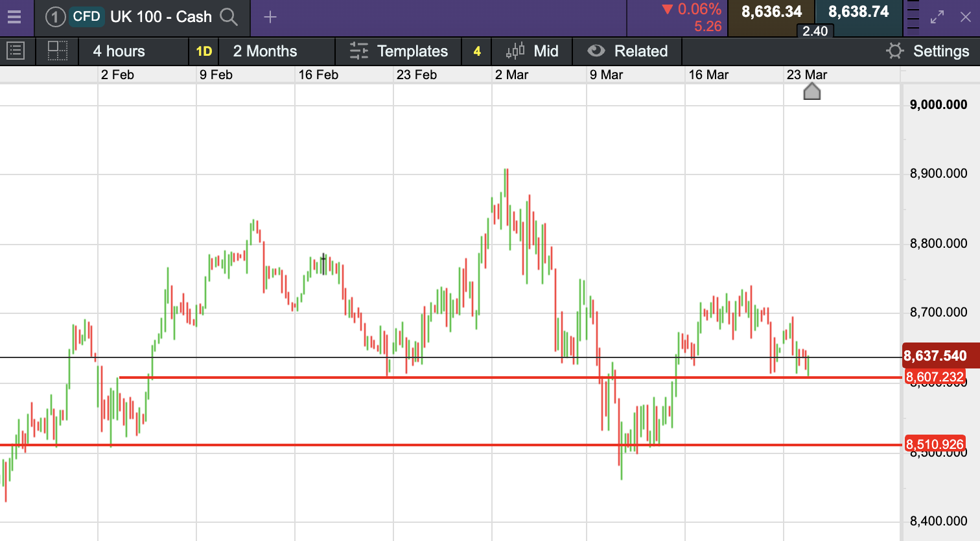Click the grey marker under 23 Mar

[x=812, y=91]
